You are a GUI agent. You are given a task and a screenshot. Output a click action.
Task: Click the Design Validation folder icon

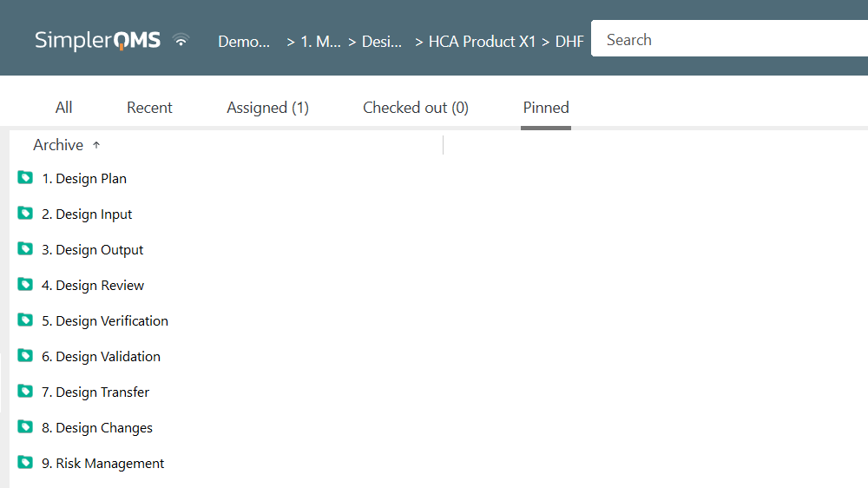25,356
